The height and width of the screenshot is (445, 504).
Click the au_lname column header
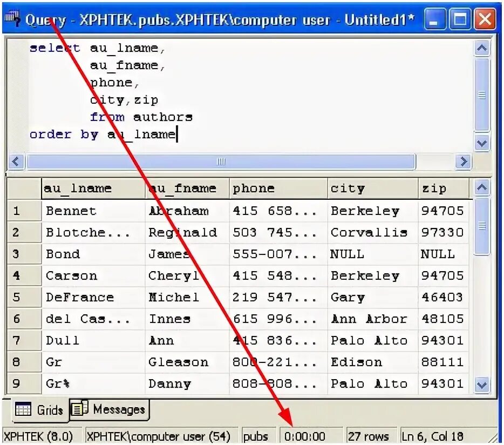93,188
